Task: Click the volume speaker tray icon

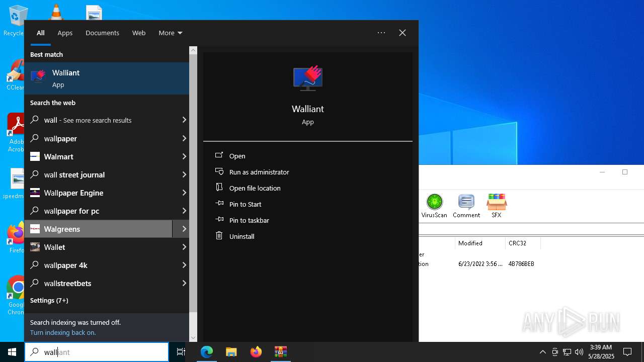Action: coord(579,352)
